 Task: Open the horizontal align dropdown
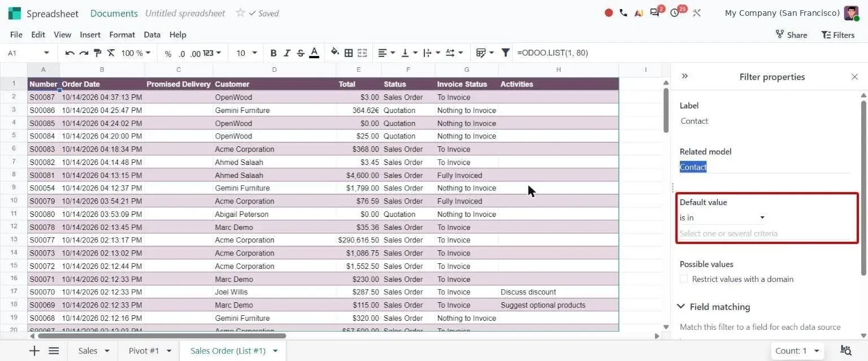tap(387, 53)
